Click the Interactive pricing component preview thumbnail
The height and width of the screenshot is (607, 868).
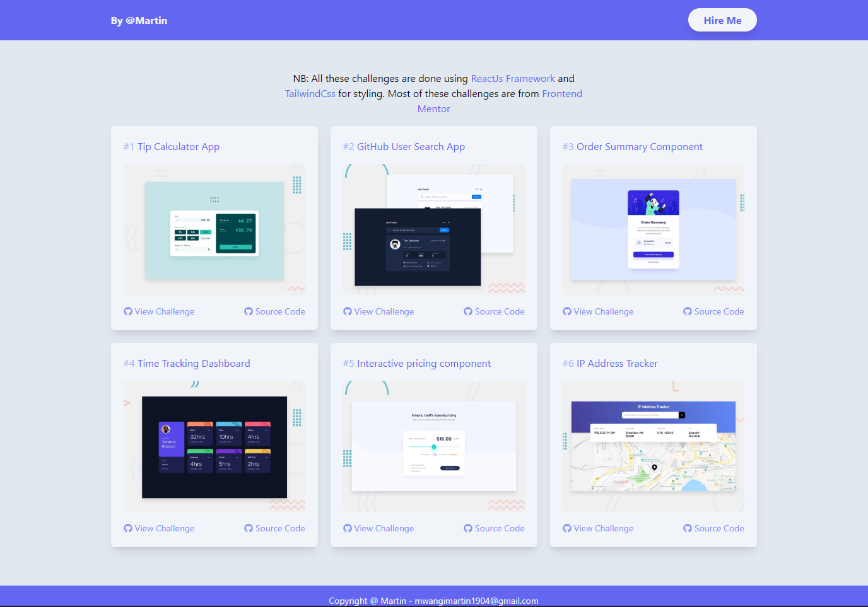point(433,446)
